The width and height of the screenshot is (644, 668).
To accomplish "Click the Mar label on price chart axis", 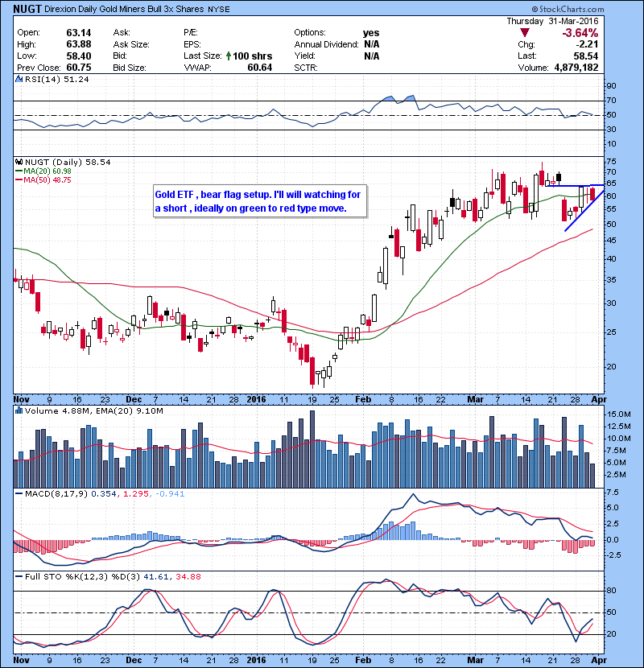I will click(x=475, y=399).
